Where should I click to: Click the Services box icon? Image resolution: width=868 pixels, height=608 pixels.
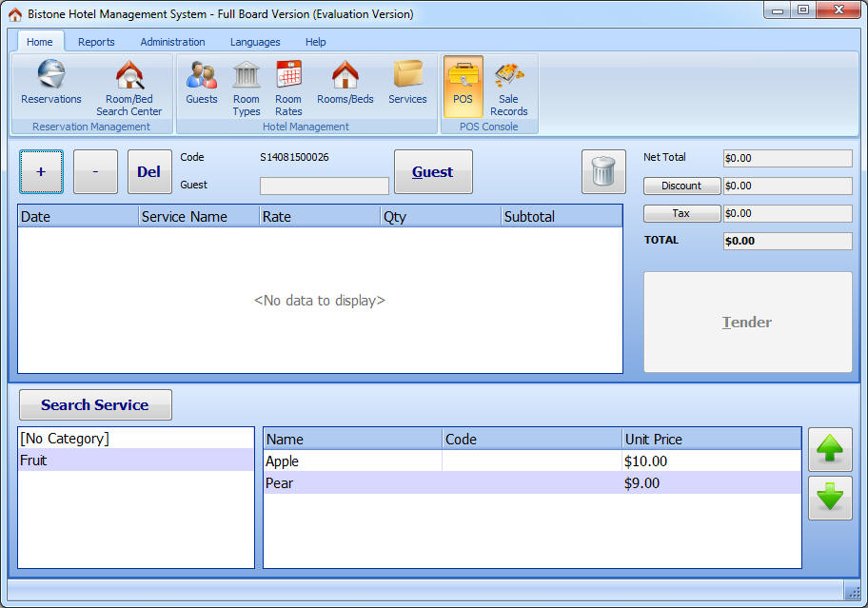[x=407, y=84]
